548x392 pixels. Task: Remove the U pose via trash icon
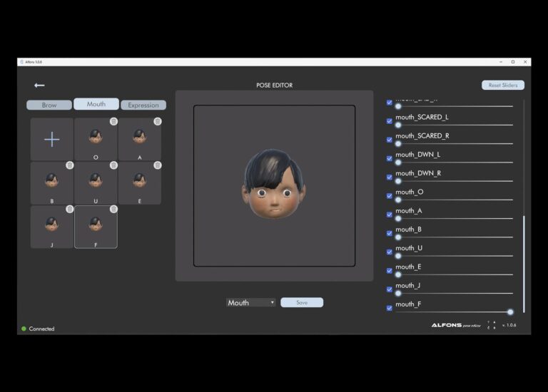click(113, 165)
